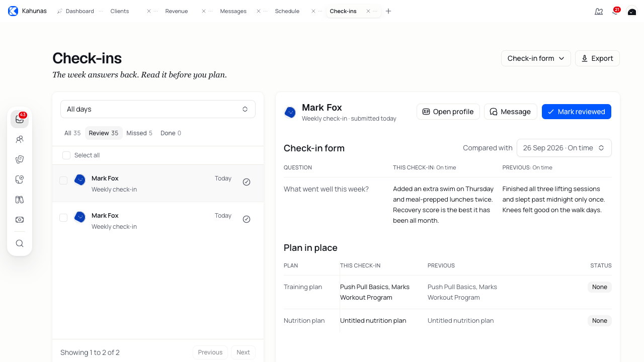Open the library books icon in sidebar
644x362 pixels.
pos(20,200)
